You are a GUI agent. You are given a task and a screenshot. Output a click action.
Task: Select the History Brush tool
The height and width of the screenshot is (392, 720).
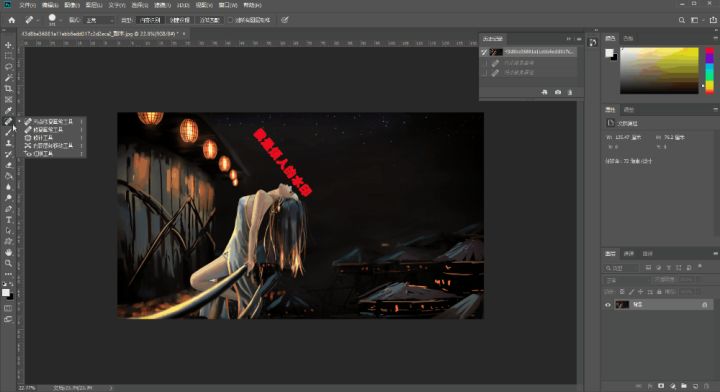(8, 155)
